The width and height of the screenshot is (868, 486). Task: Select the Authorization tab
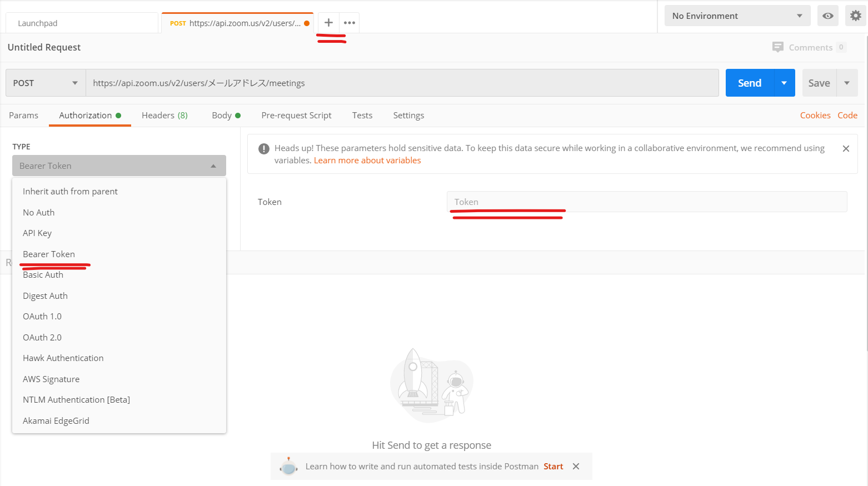pos(89,115)
